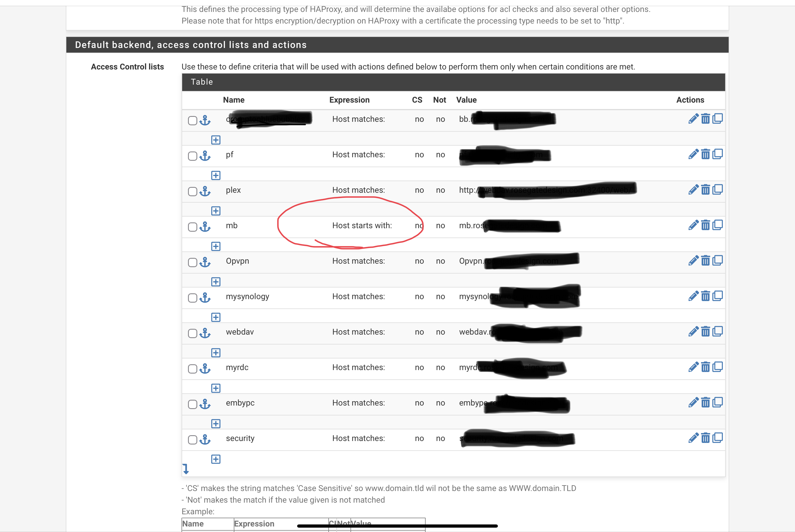Check the plex row checkbox
The width and height of the screenshot is (795, 532).
tap(193, 191)
